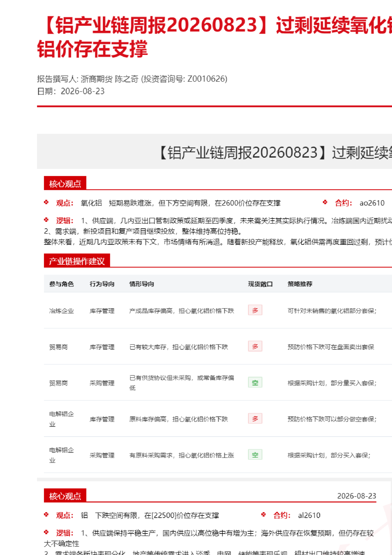
Task: Click 产成品库存偏高，担心氧化铝价格下跌 cell
Action: [181, 311]
